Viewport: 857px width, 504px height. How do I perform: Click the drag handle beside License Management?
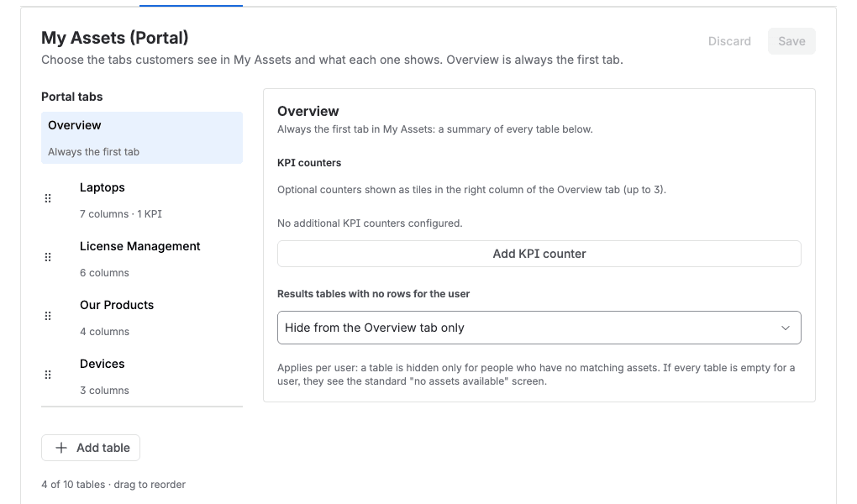(48, 257)
